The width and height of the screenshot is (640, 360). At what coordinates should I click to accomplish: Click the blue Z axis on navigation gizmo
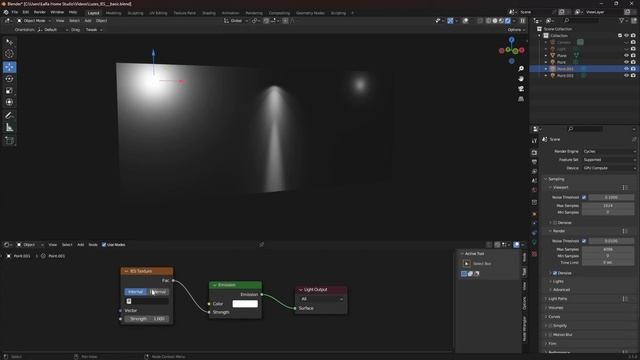click(511, 40)
